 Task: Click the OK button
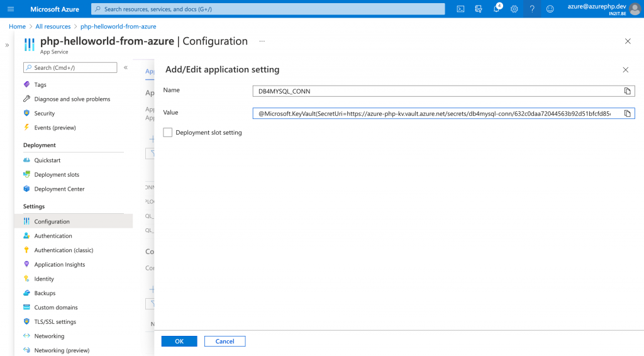[x=179, y=341]
